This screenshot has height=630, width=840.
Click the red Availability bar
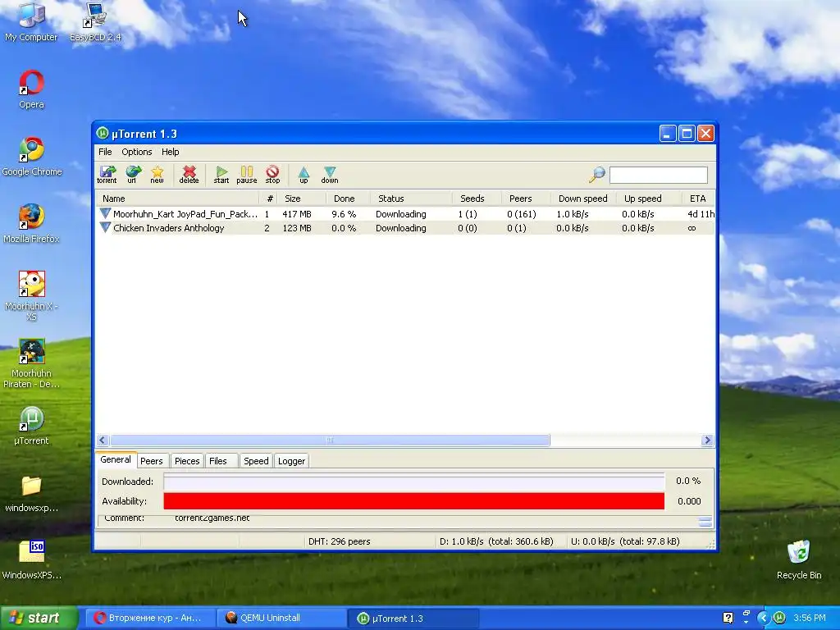pos(413,501)
